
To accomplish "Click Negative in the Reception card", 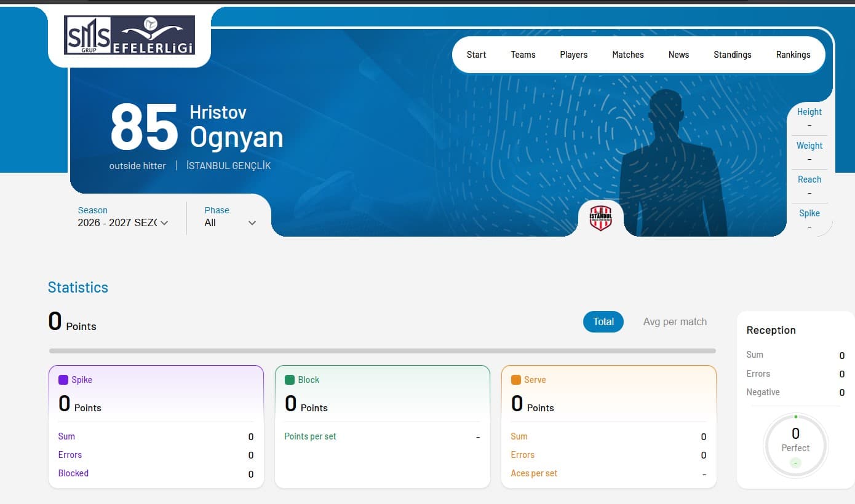I will (763, 392).
